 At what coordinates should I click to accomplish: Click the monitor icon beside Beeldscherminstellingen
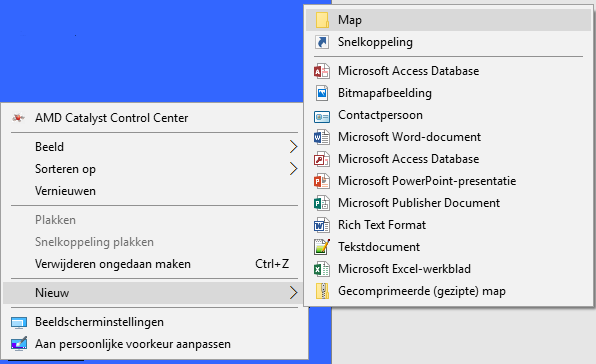19,323
